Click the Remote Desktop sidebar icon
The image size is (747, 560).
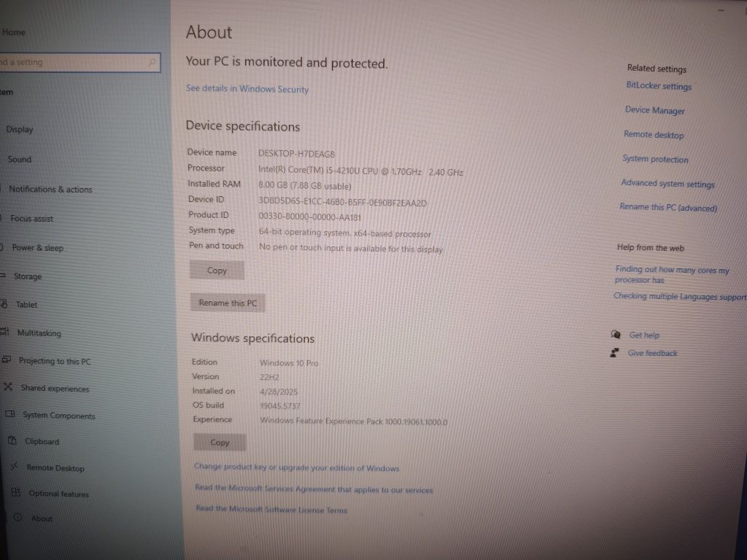pos(15,466)
